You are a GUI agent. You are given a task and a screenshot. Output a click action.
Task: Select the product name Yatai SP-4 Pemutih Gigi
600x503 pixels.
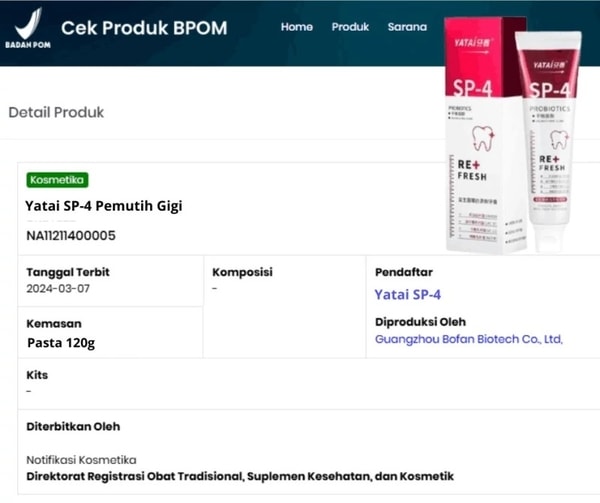[104, 207]
